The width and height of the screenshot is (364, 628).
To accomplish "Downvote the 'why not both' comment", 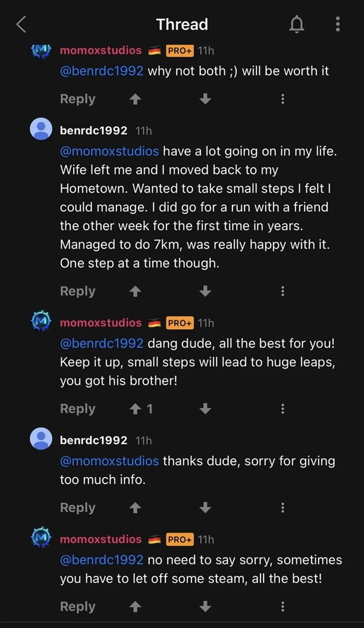I will (x=205, y=99).
